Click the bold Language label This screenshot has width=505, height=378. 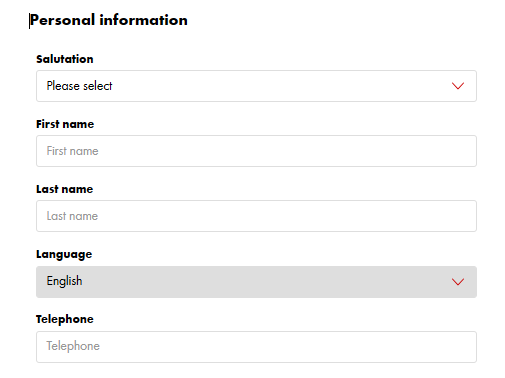(x=64, y=255)
